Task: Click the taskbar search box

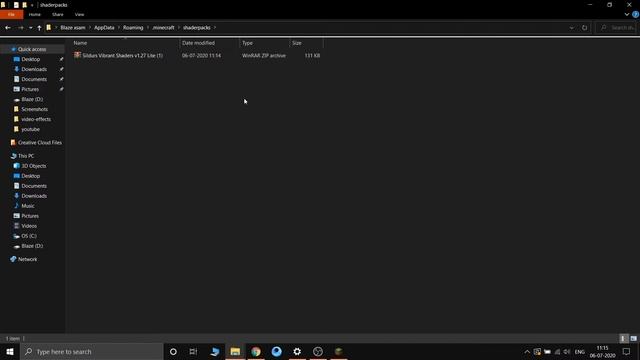Action: point(91,351)
